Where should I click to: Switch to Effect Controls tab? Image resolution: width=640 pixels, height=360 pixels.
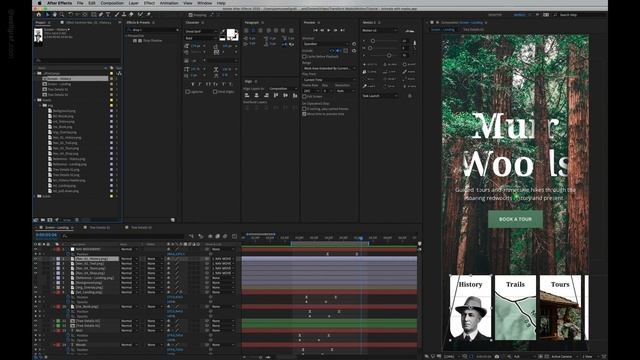88,22
